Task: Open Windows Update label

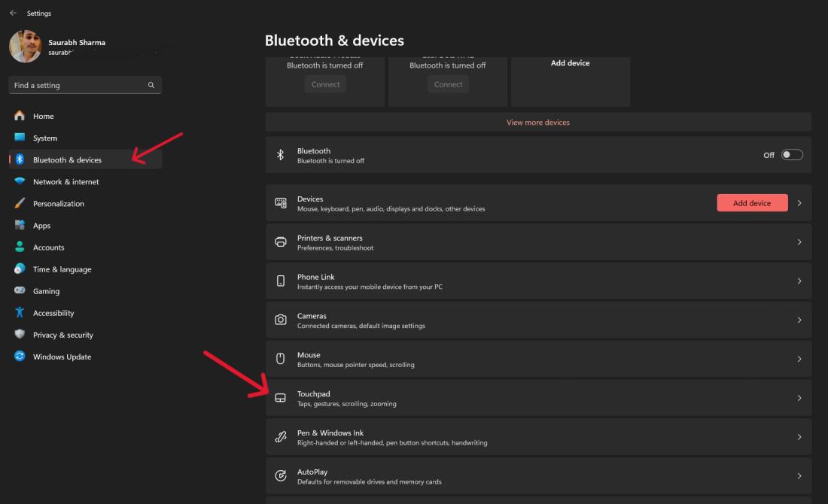Action: [62, 357]
